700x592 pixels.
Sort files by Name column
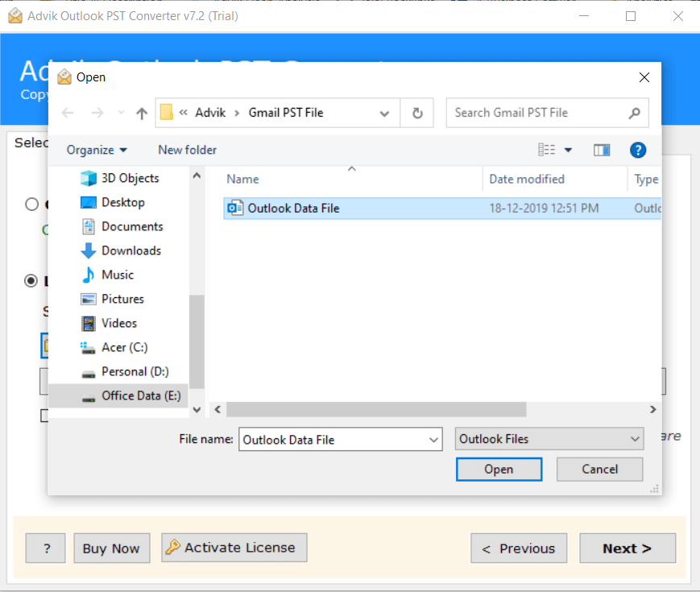242,179
